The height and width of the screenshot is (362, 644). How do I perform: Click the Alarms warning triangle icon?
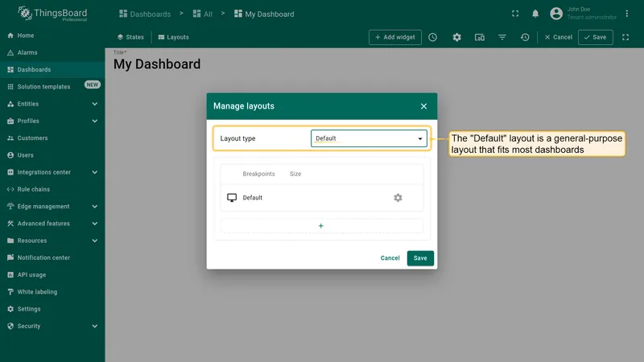pos(10,52)
